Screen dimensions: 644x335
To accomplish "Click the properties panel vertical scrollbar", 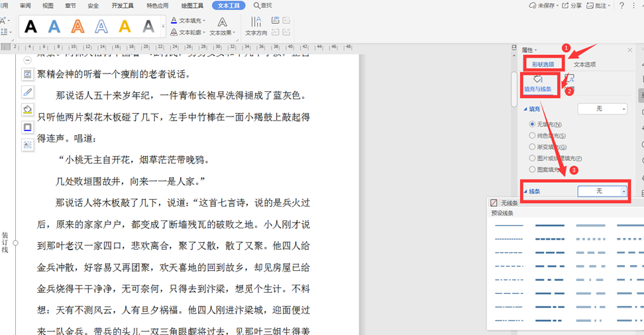I will [514, 90].
